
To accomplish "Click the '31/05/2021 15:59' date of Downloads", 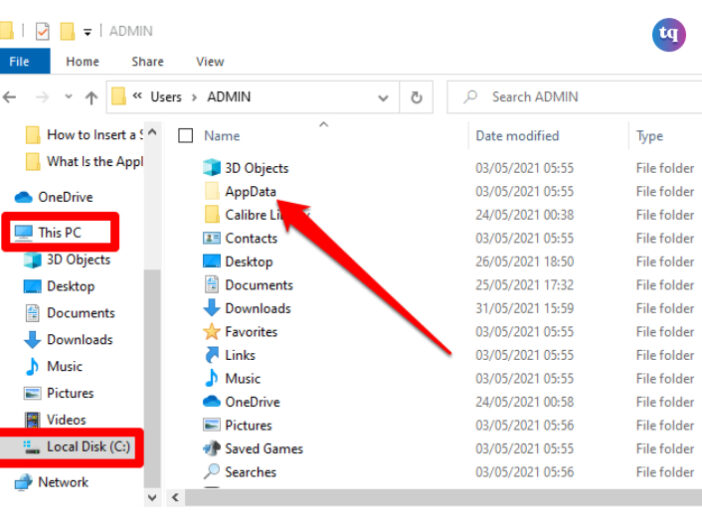I will tap(524, 308).
